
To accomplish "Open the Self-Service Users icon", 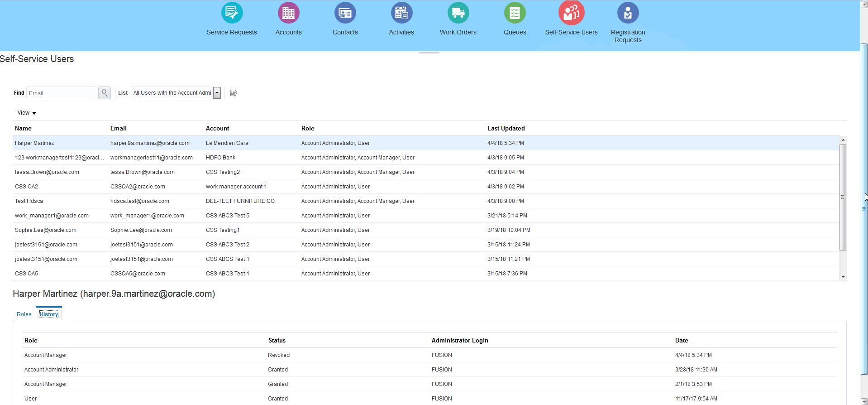I will pyautogui.click(x=571, y=13).
